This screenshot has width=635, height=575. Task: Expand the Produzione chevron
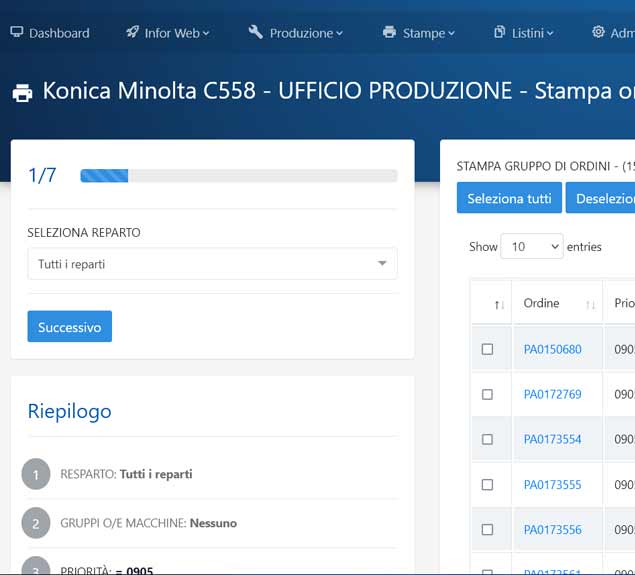click(x=339, y=34)
